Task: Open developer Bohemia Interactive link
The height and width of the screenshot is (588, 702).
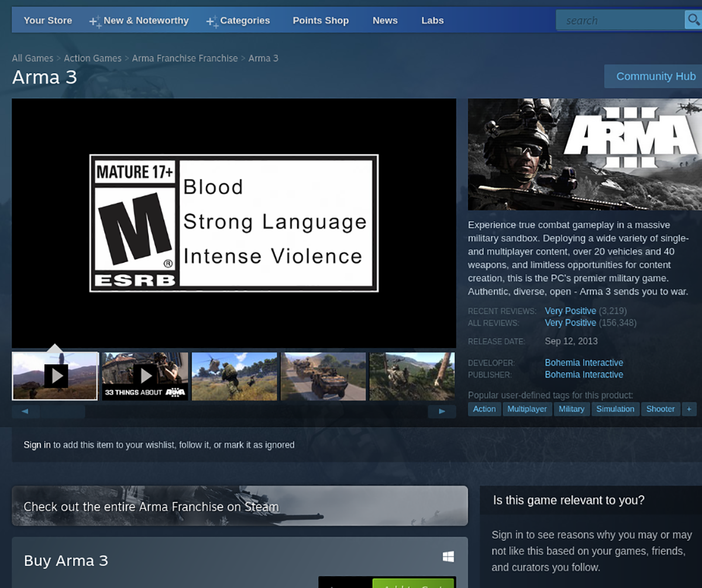Action: coord(584,363)
